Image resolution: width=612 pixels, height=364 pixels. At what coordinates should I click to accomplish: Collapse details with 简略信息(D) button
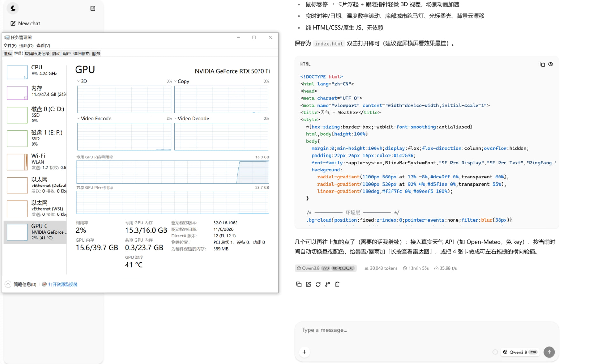21,284
